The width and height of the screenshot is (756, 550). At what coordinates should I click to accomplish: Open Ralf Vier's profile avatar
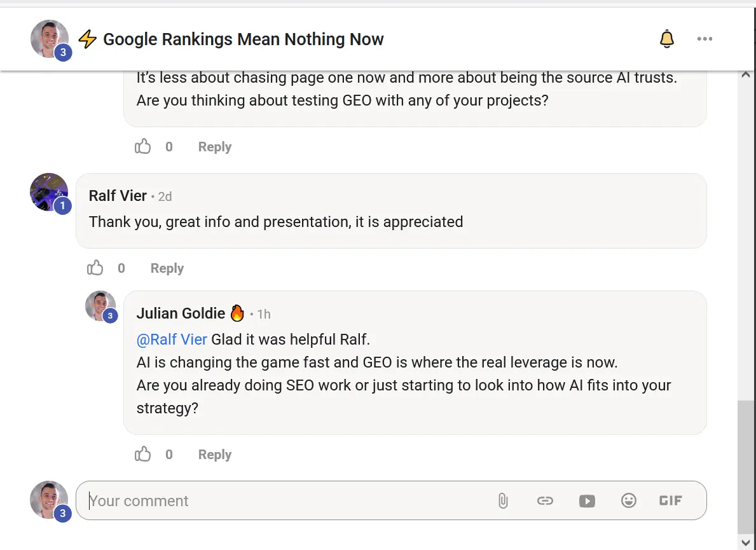(x=49, y=192)
